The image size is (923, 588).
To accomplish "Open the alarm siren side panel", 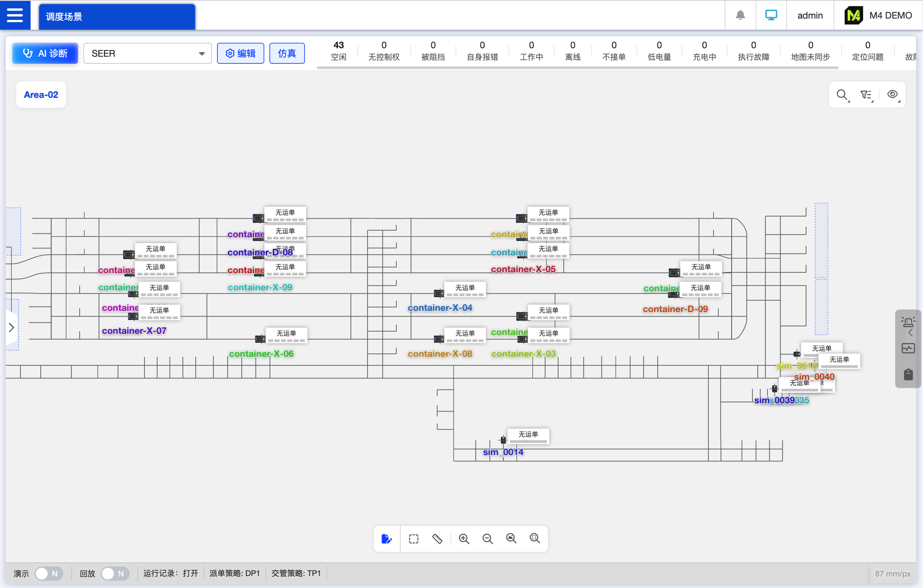I will point(908,322).
